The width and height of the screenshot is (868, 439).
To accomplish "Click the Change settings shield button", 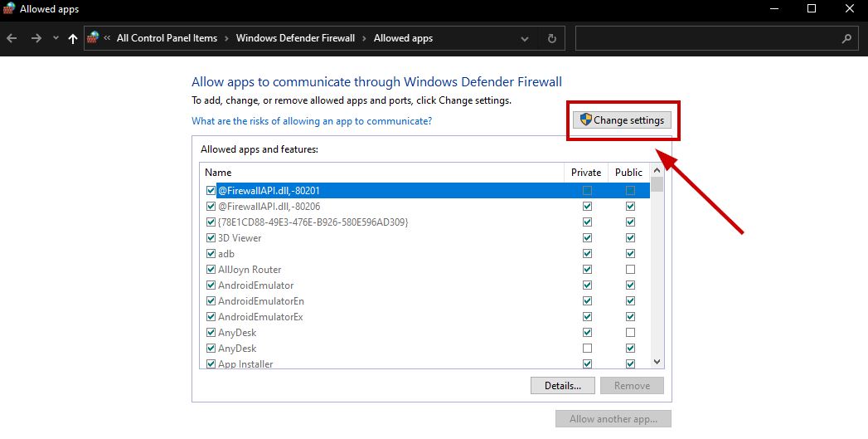I will point(623,120).
